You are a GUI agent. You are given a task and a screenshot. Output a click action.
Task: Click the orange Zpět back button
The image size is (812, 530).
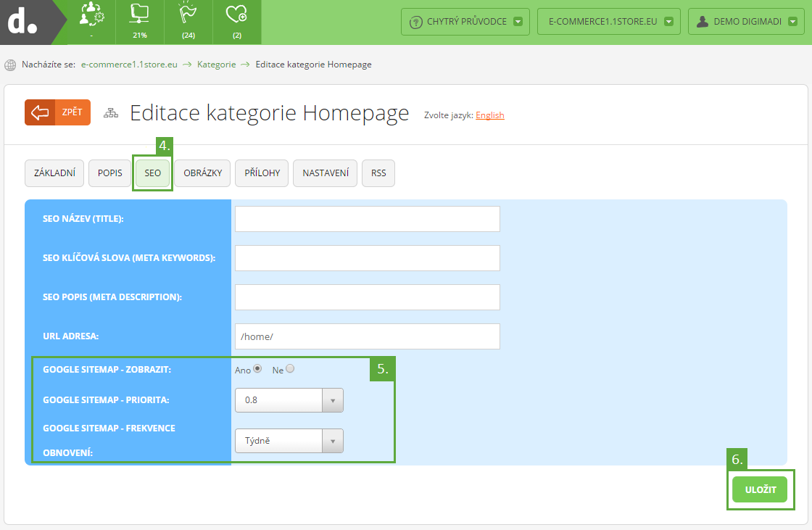point(57,112)
